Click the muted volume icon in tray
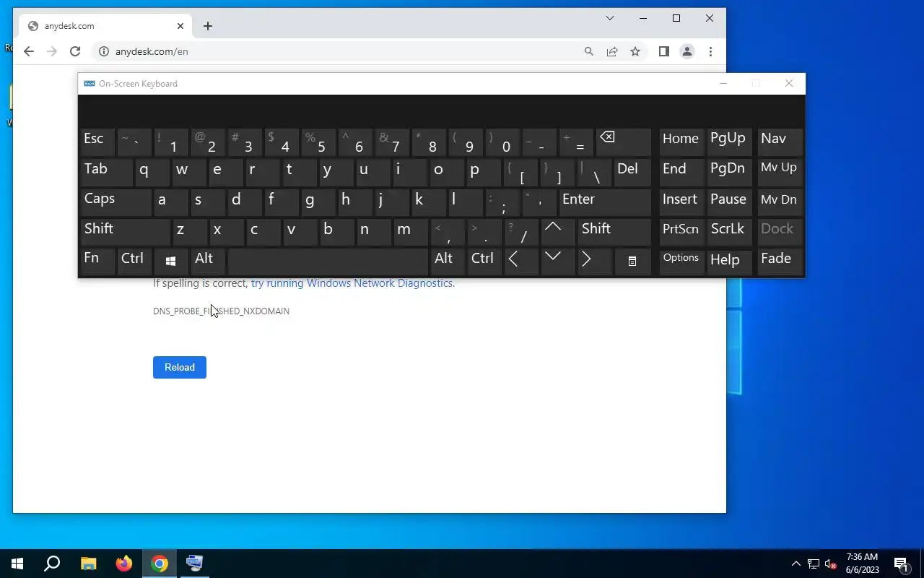924x578 pixels. 830,564
